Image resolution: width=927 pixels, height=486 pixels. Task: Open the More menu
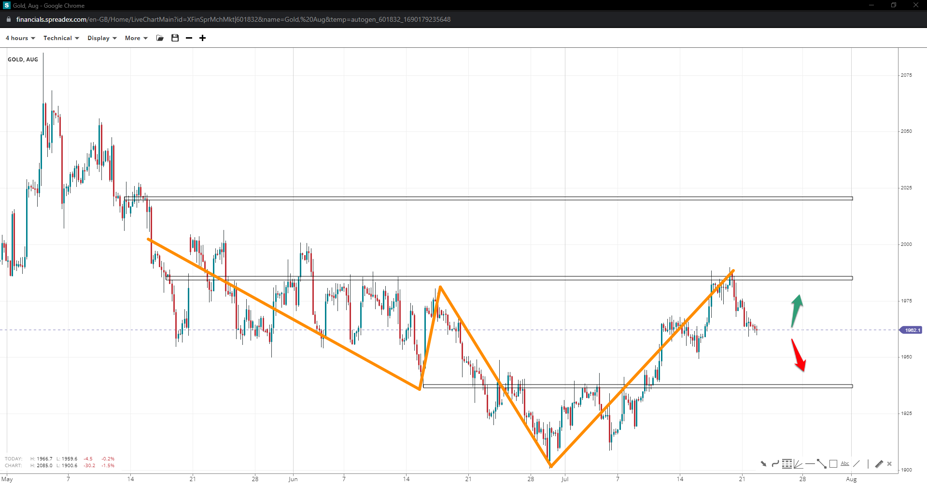[x=135, y=38]
